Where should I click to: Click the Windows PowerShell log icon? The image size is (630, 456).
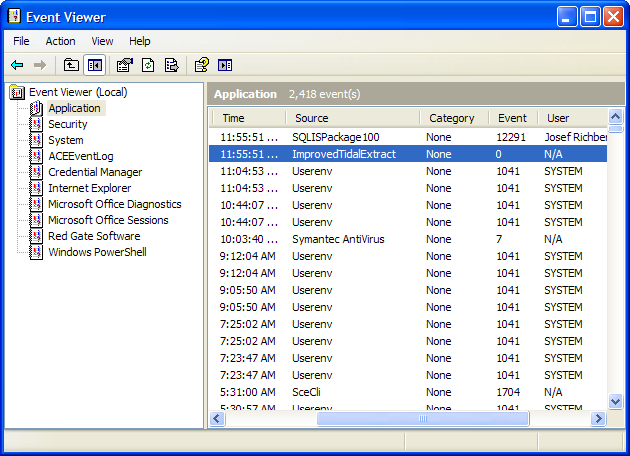coord(37,252)
